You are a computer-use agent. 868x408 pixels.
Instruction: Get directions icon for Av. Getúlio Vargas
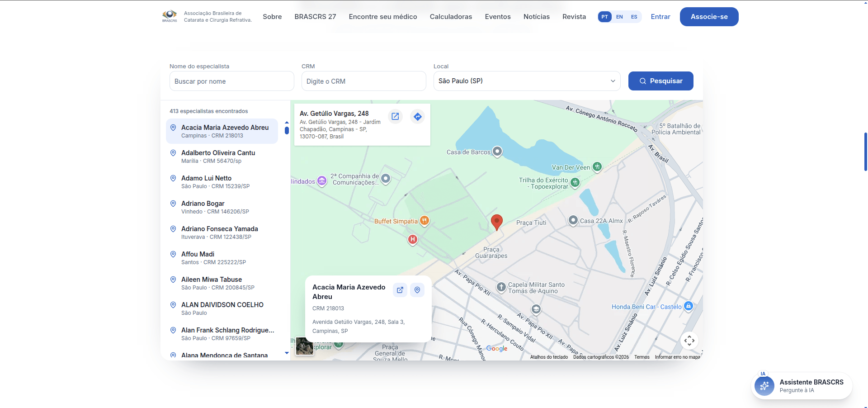pos(418,116)
